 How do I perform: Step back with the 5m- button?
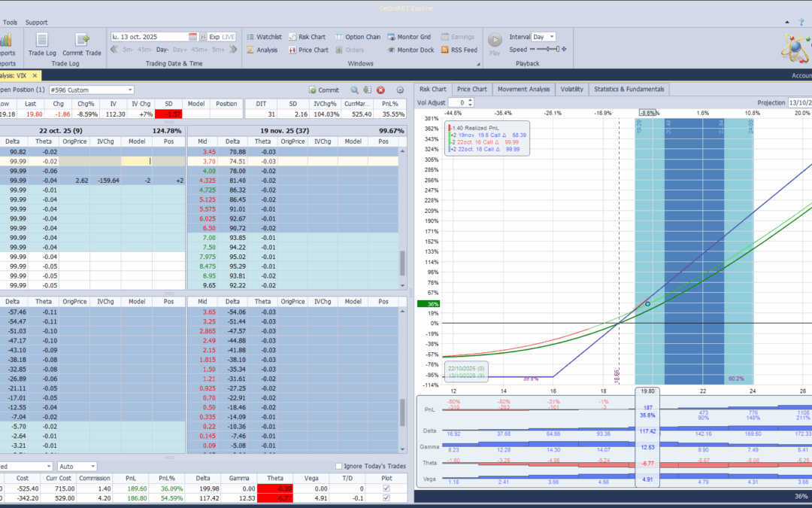(x=128, y=50)
